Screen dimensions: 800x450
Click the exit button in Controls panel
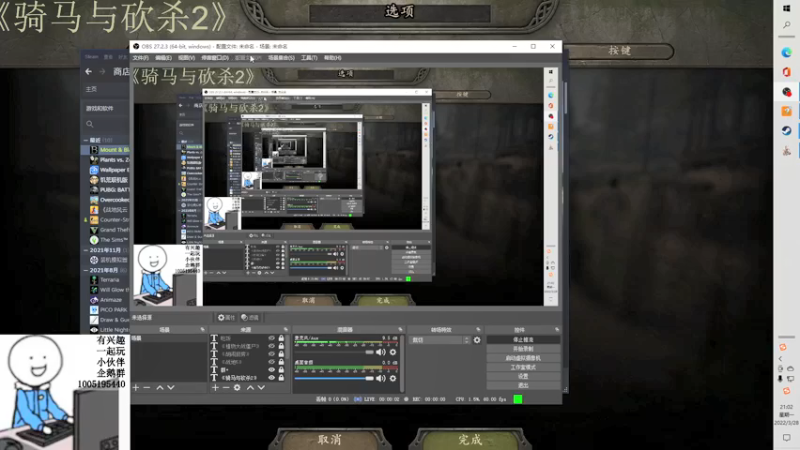[x=523, y=385]
